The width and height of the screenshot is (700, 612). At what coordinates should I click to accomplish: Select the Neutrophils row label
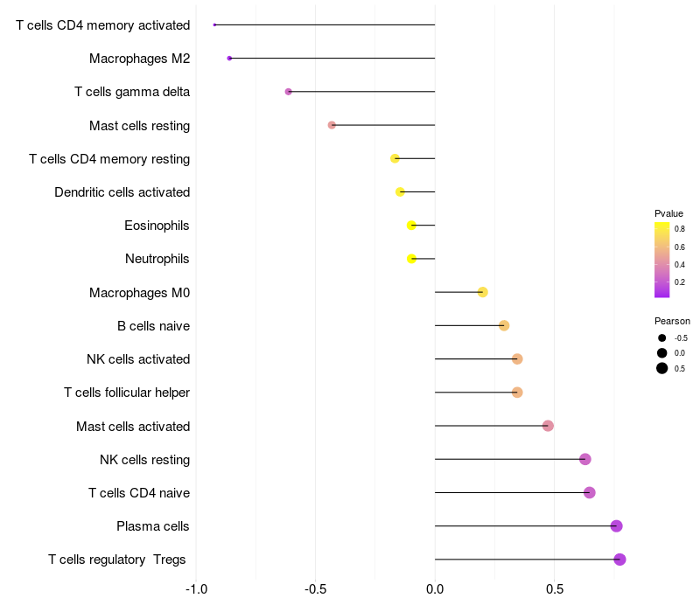point(157,259)
